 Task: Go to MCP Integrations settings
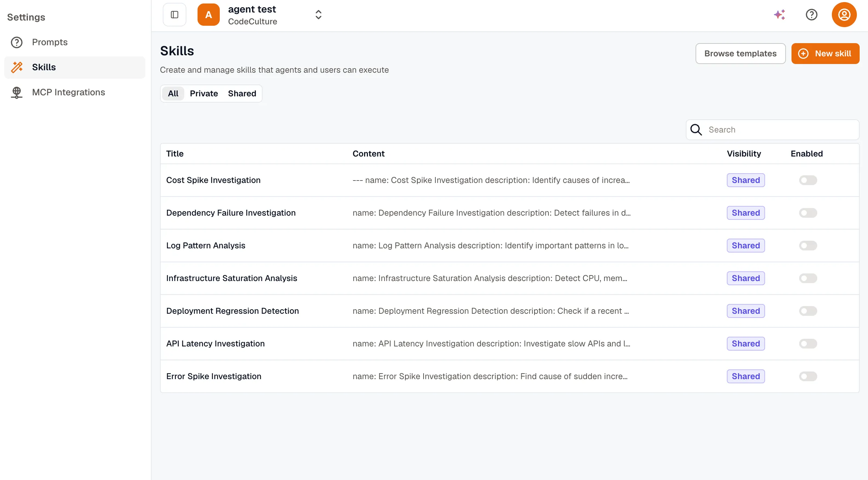click(69, 92)
